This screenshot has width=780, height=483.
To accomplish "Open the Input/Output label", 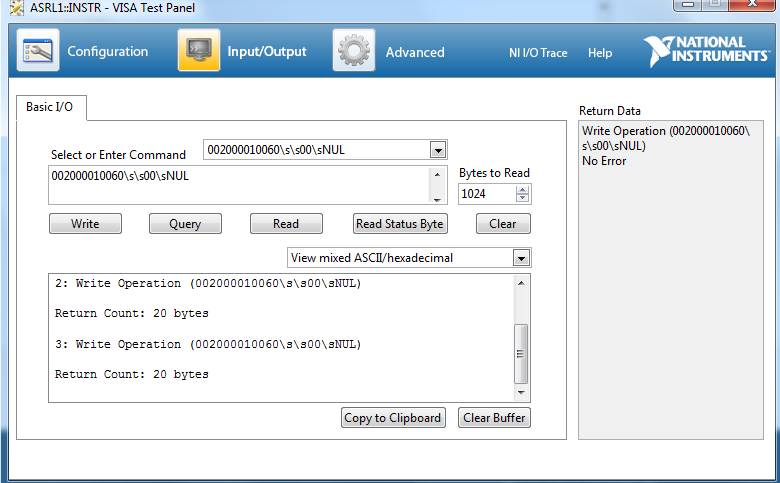I will pos(267,51).
